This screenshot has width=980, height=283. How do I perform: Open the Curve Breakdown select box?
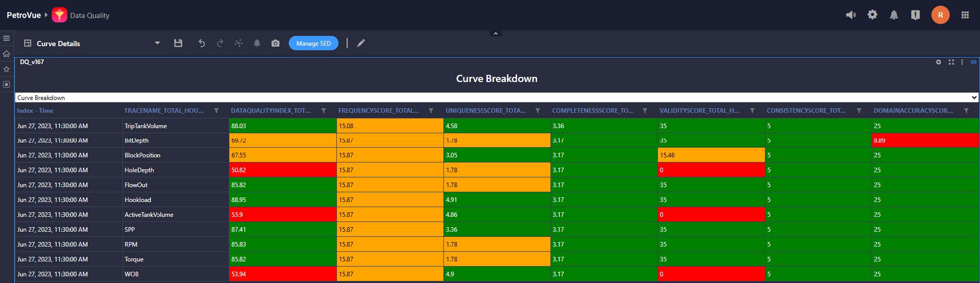click(x=497, y=97)
